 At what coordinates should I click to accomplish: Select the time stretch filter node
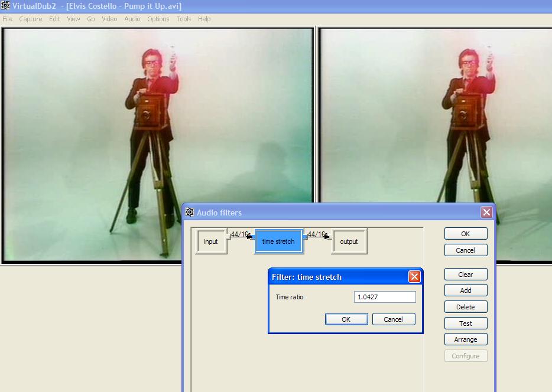(x=278, y=241)
